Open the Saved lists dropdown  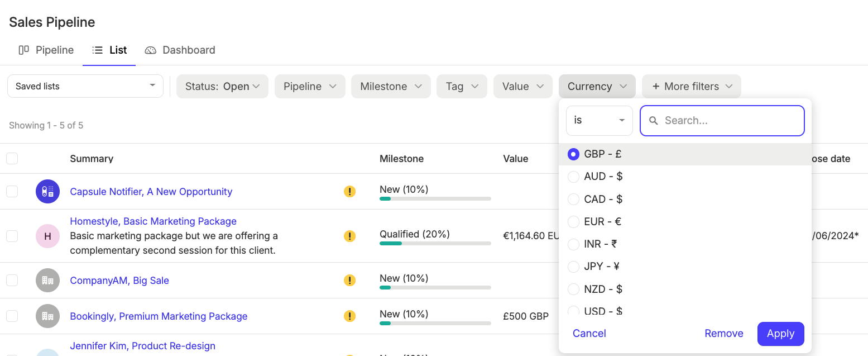coord(85,86)
